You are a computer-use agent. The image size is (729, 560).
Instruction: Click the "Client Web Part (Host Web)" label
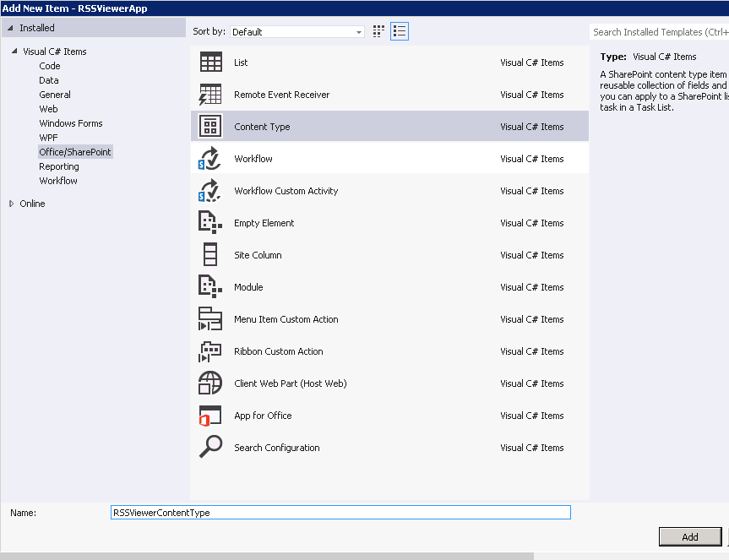[x=290, y=383]
